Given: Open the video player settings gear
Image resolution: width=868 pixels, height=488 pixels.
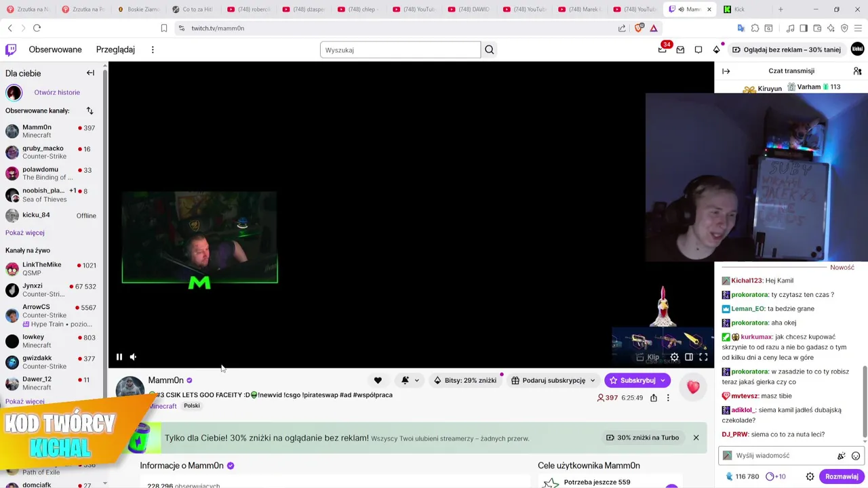Looking at the screenshot, I should 674,357.
